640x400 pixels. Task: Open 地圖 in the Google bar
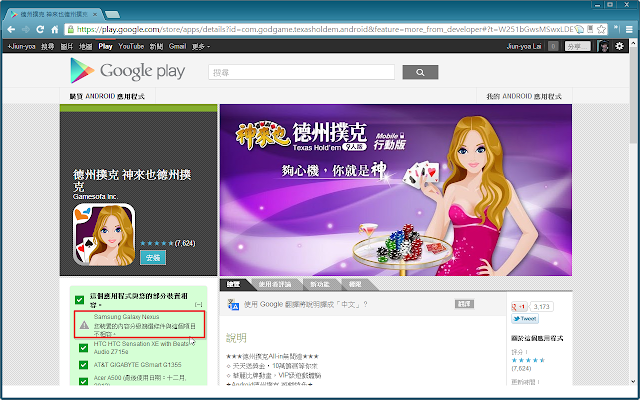coord(85,47)
